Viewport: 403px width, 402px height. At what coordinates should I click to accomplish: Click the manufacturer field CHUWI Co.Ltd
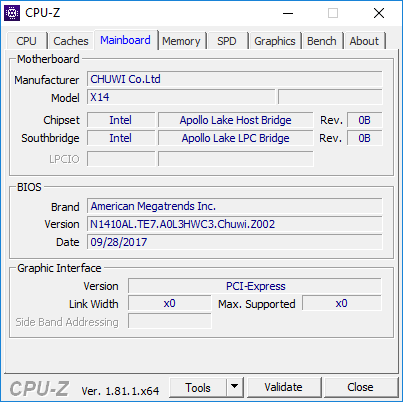[x=235, y=79]
